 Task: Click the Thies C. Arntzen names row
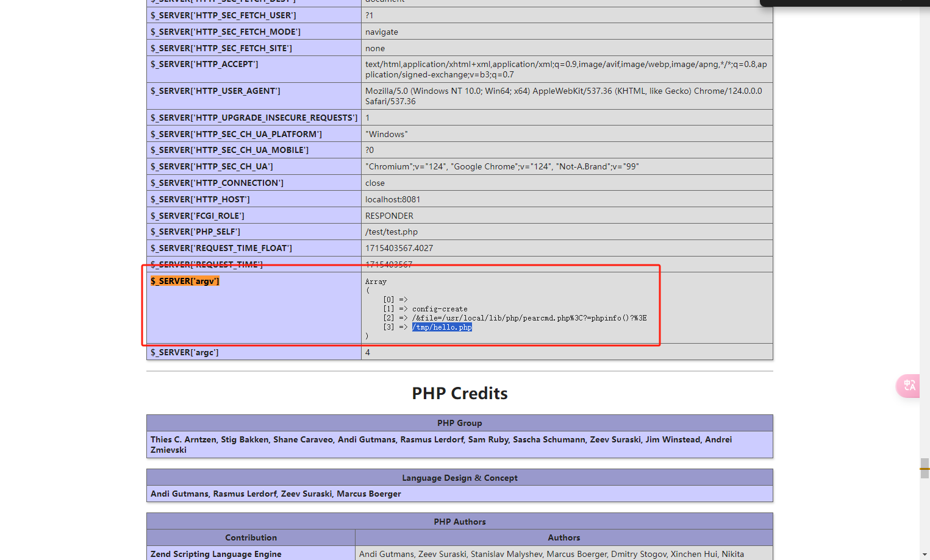[460, 444]
